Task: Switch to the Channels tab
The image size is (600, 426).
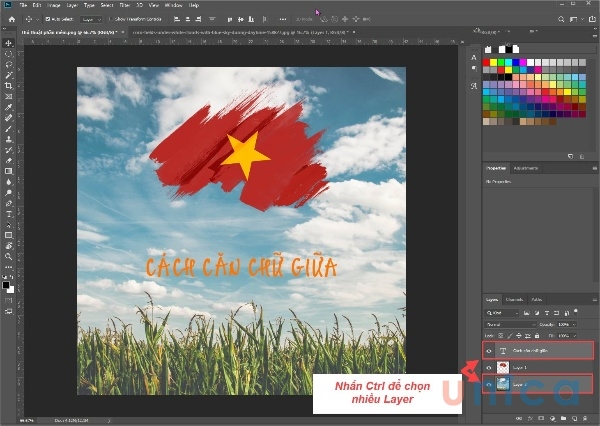Action: [516, 299]
